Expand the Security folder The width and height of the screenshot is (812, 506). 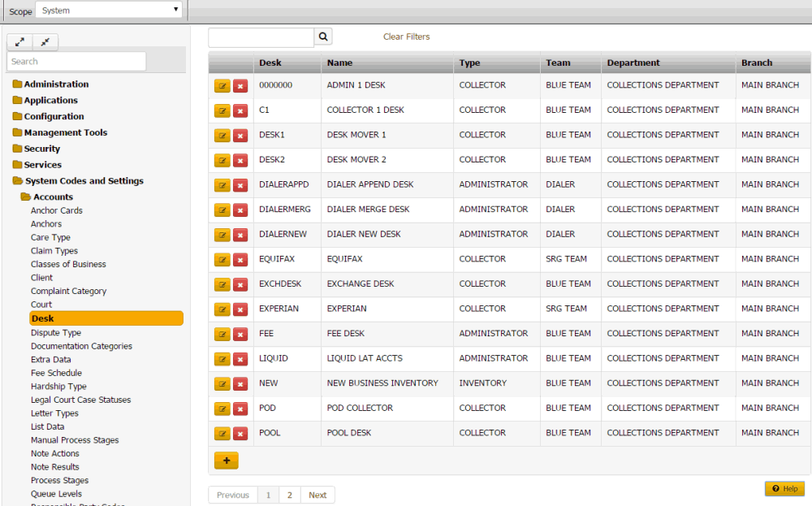pyautogui.click(x=42, y=149)
